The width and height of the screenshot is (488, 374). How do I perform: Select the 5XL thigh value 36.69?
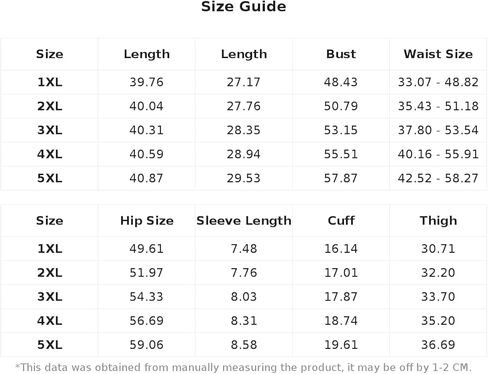point(438,345)
